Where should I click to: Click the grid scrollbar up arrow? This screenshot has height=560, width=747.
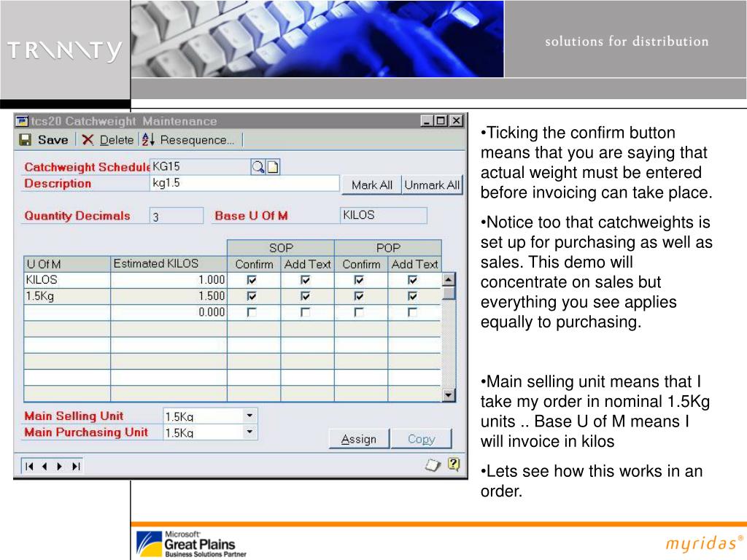[x=449, y=279]
